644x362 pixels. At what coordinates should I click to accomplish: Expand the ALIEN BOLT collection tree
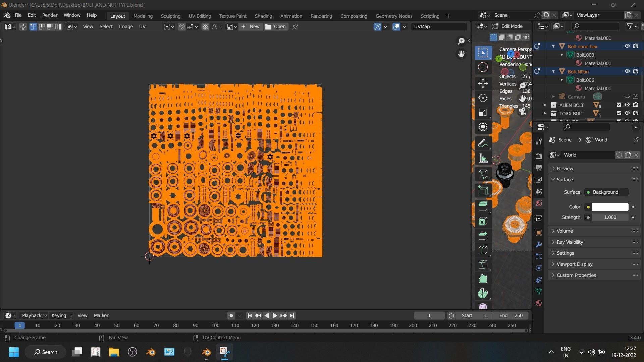tap(545, 105)
